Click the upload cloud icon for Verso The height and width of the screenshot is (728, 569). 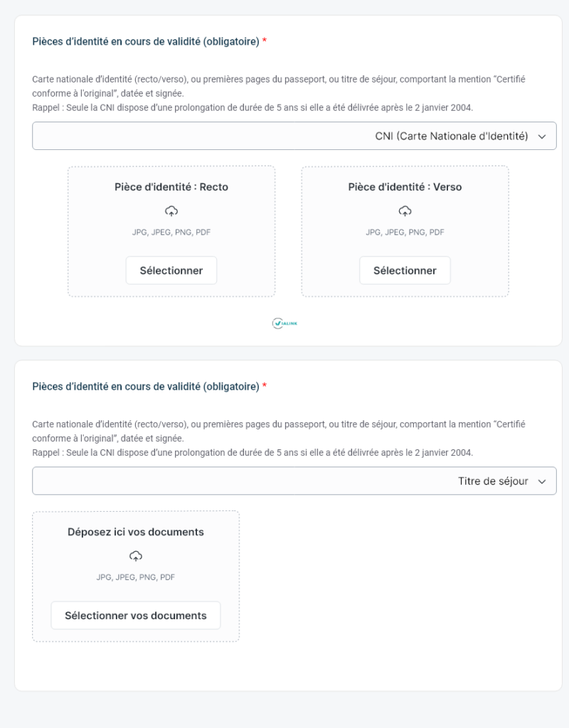click(x=405, y=210)
